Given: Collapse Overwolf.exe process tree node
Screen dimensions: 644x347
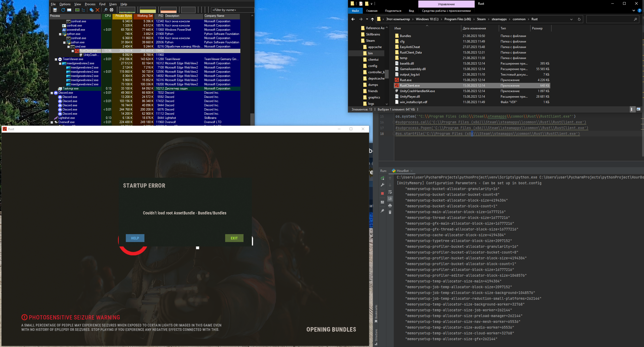Looking at the screenshot, I should click(x=52, y=122).
